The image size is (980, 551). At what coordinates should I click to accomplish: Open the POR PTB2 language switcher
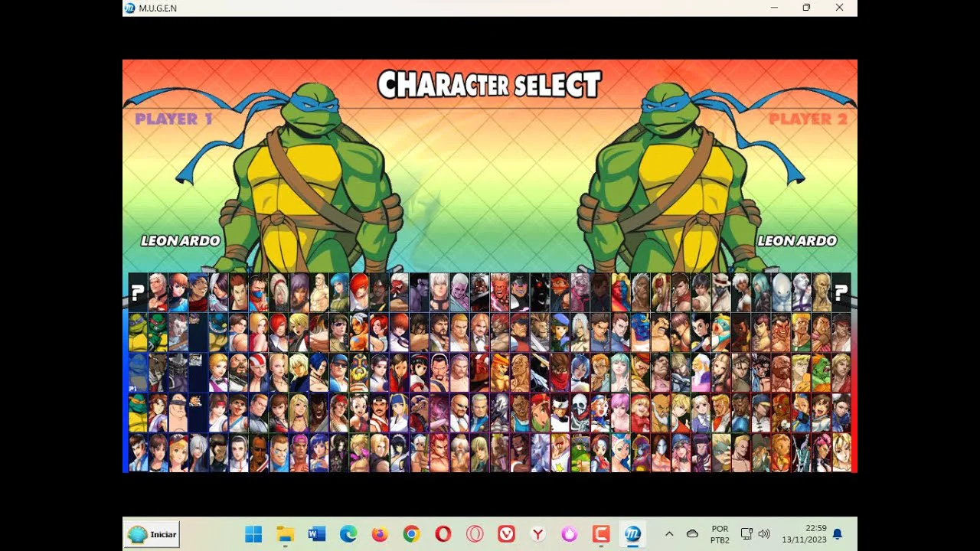[720, 534]
